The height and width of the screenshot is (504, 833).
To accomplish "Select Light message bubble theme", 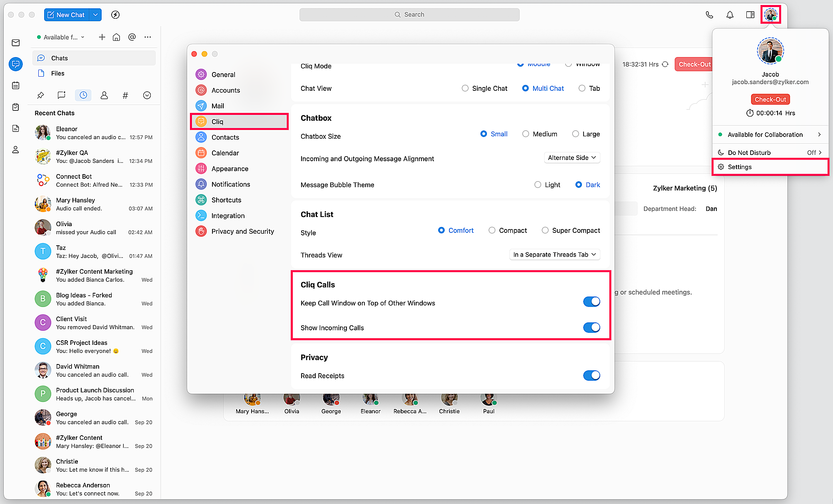I will coord(538,185).
